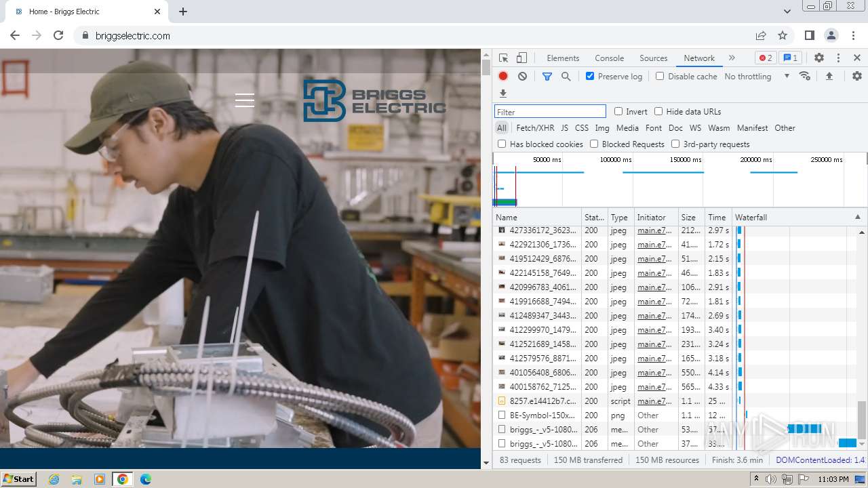Screen dimensions: 868x488
Task: Click the export HAR download arrow icon
Action: (503, 94)
